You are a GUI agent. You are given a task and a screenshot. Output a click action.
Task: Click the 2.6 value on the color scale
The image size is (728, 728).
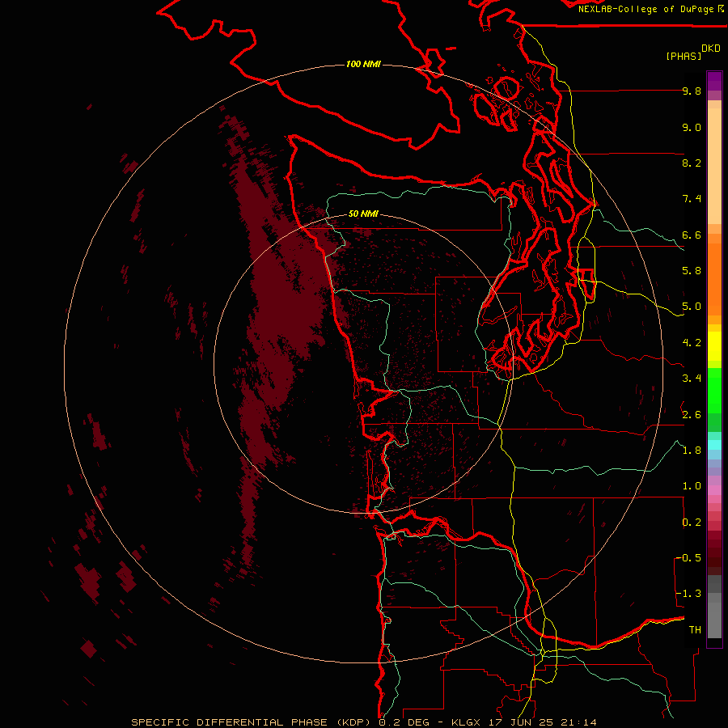coord(692,415)
